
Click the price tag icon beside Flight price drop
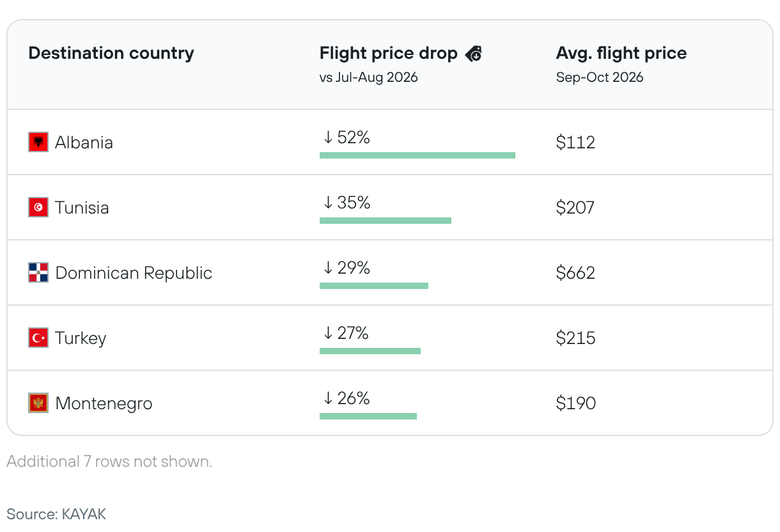(x=474, y=54)
